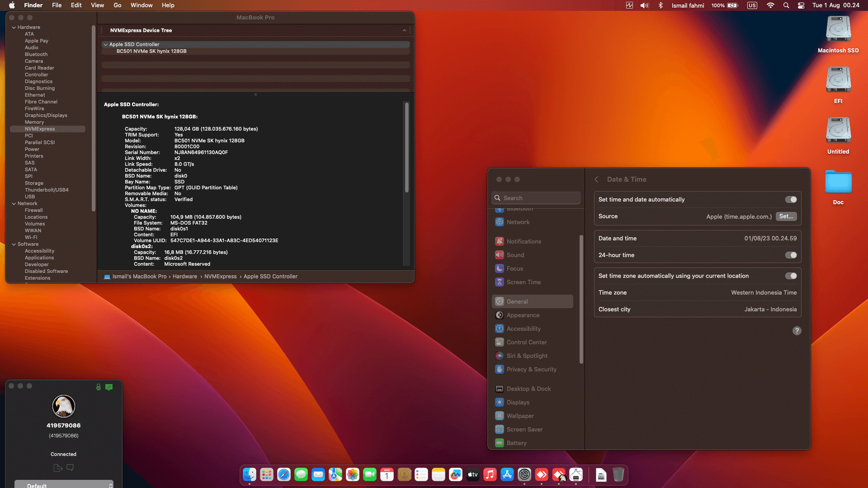Screen dimensions: 868x488
Task: Launch Music from the Dock
Action: tap(490, 474)
